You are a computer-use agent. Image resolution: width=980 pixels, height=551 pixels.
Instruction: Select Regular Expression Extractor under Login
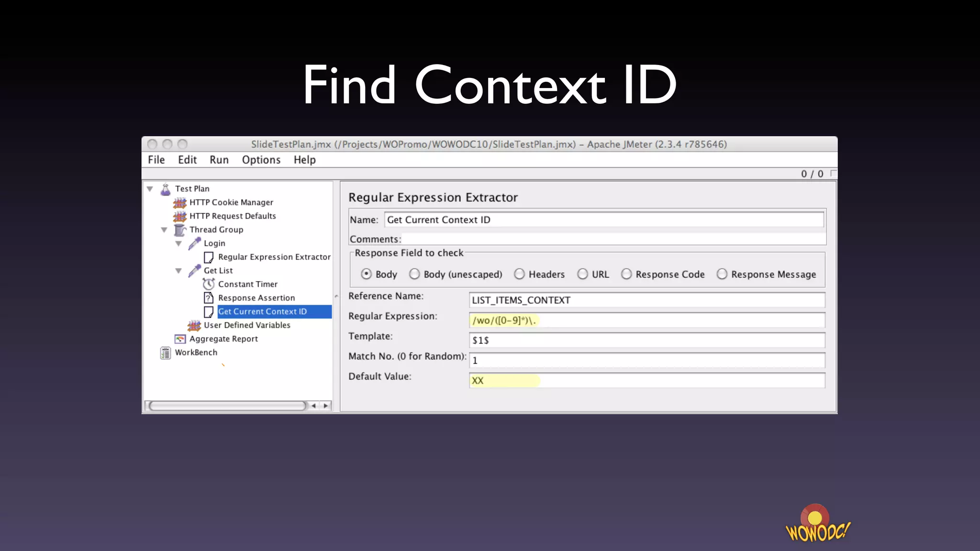(274, 257)
